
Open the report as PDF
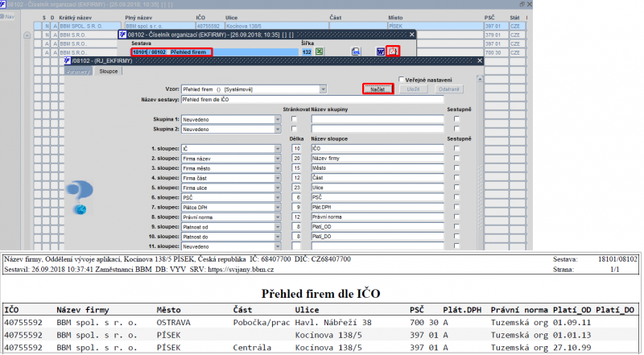coord(393,52)
